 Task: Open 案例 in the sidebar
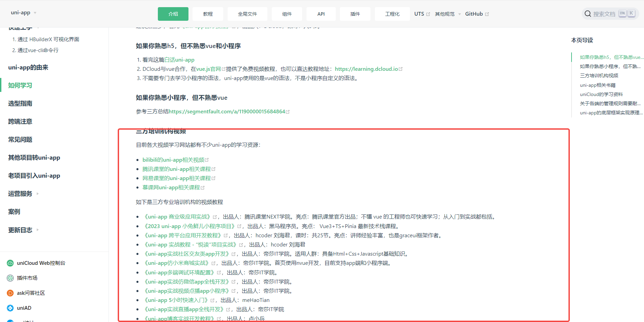[14, 212]
